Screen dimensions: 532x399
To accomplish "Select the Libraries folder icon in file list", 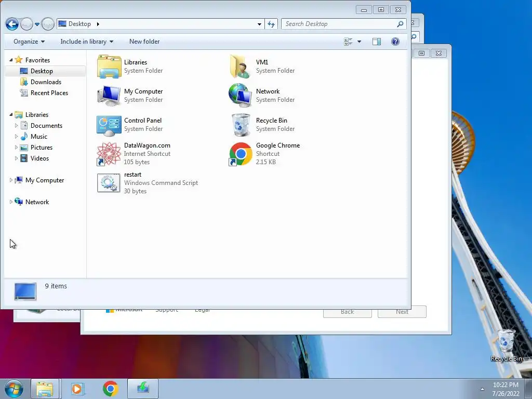I will point(109,66).
